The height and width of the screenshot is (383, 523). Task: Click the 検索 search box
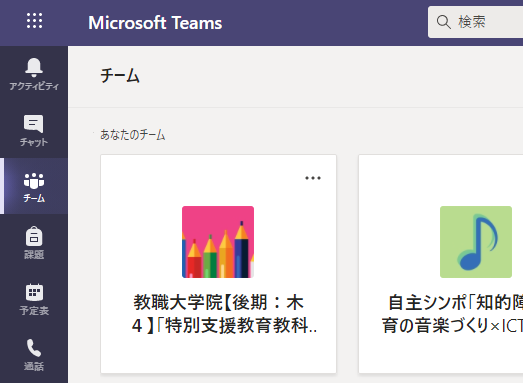[x=475, y=22]
